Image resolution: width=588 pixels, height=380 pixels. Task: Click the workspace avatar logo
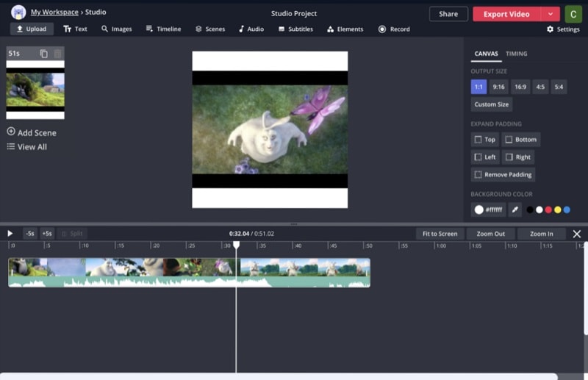tap(18, 12)
